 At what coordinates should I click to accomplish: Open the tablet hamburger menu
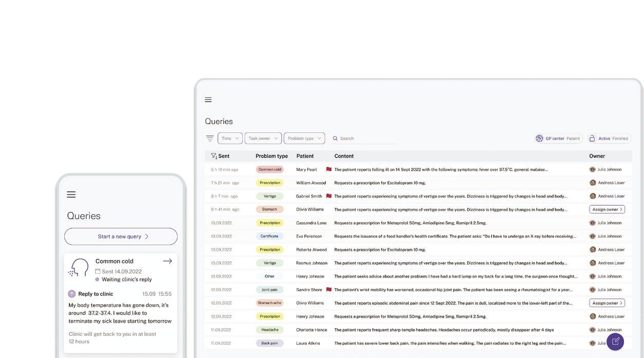[x=208, y=100]
